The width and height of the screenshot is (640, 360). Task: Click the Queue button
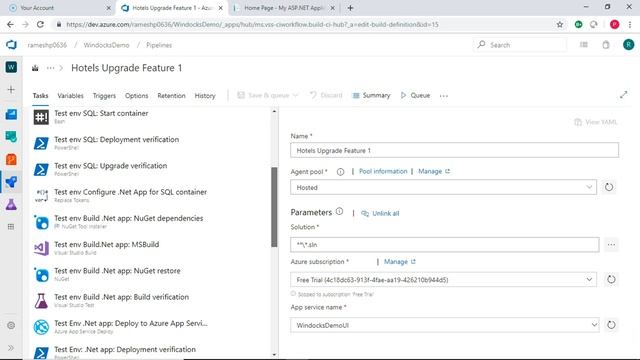point(416,95)
